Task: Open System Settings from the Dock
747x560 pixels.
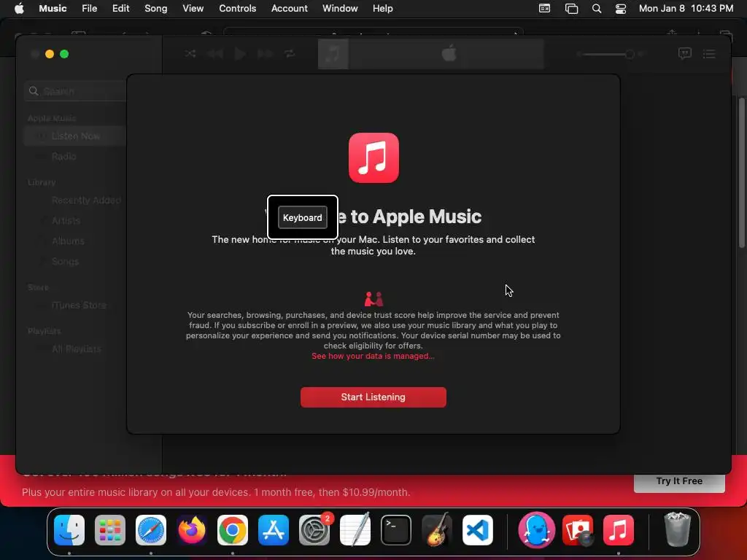Action: coord(314,530)
